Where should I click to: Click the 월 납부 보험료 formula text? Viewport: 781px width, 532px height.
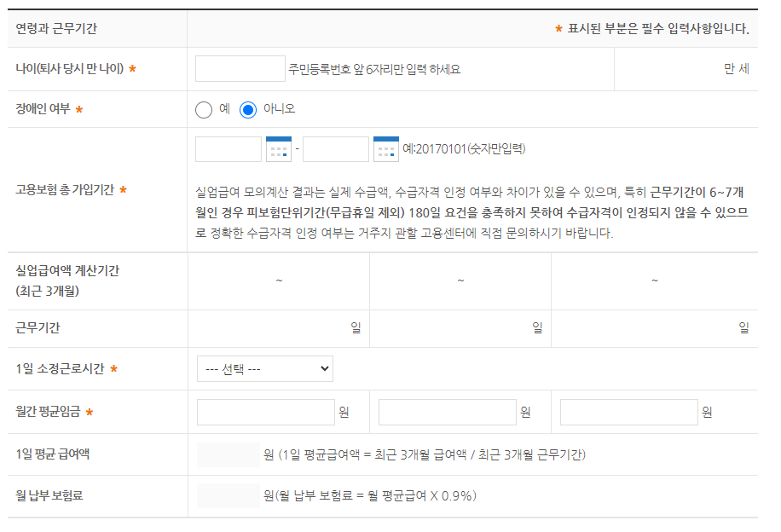click(370, 495)
